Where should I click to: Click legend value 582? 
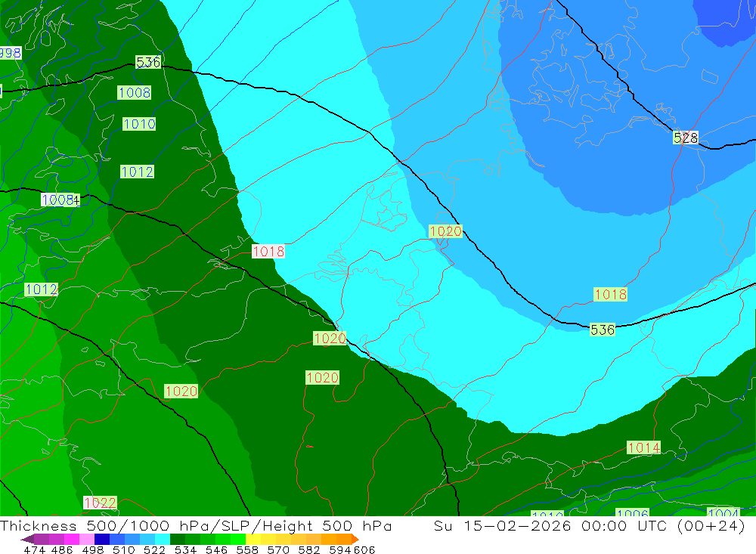click(309, 549)
